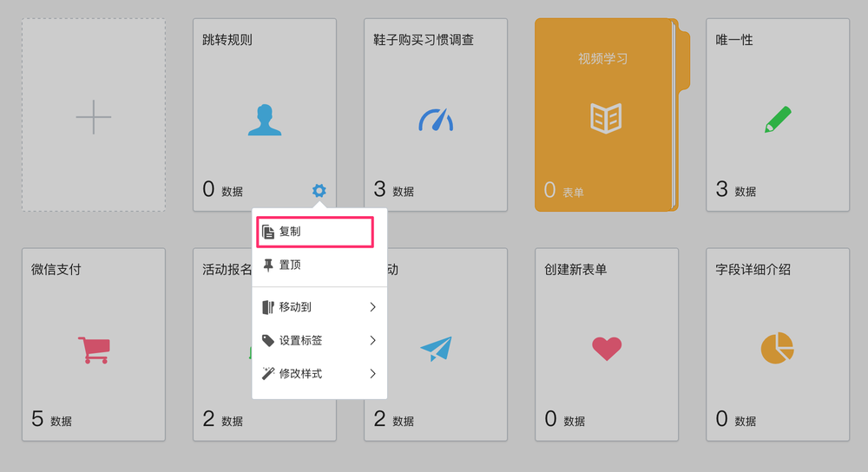Open the 唯一性 form title

(x=734, y=40)
